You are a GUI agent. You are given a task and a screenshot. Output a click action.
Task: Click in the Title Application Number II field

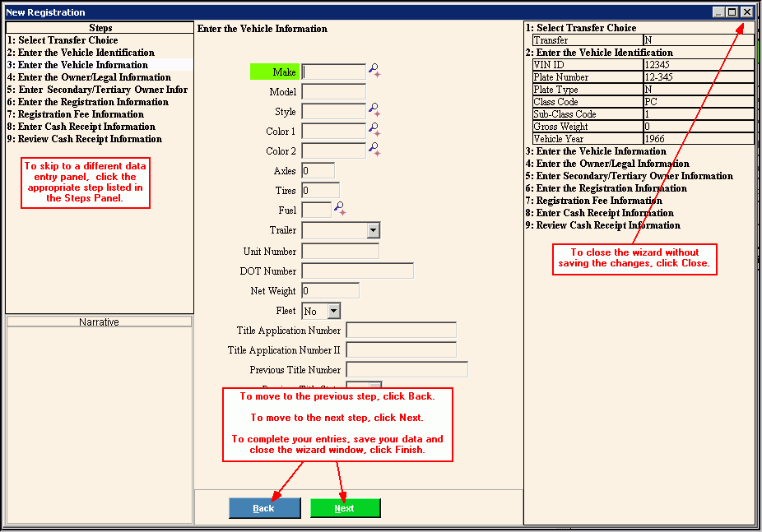click(401, 350)
